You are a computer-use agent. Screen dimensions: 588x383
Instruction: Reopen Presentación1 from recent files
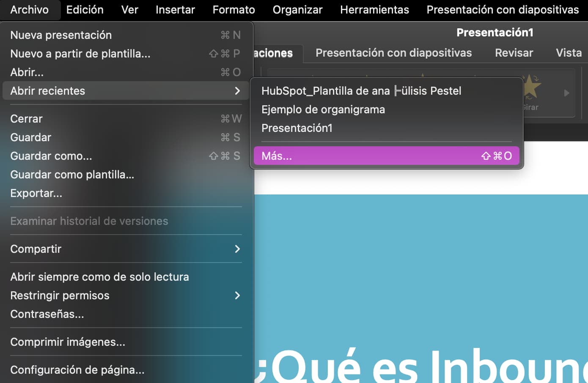point(297,128)
